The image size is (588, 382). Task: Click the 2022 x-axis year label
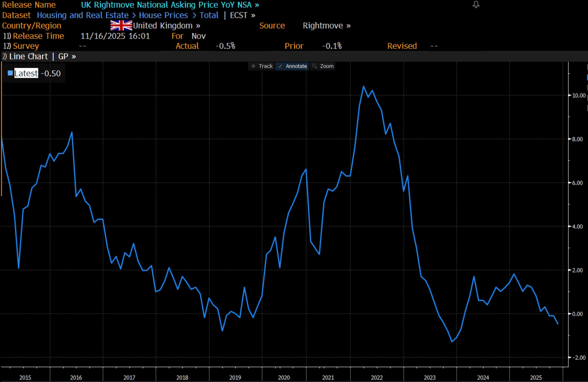click(377, 377)
